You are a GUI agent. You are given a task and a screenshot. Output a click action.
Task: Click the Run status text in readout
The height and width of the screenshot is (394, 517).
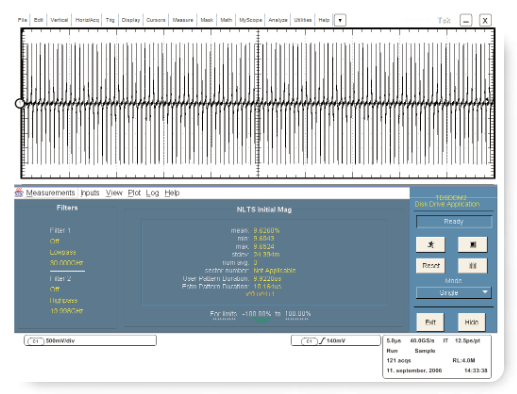pos(392,351)
